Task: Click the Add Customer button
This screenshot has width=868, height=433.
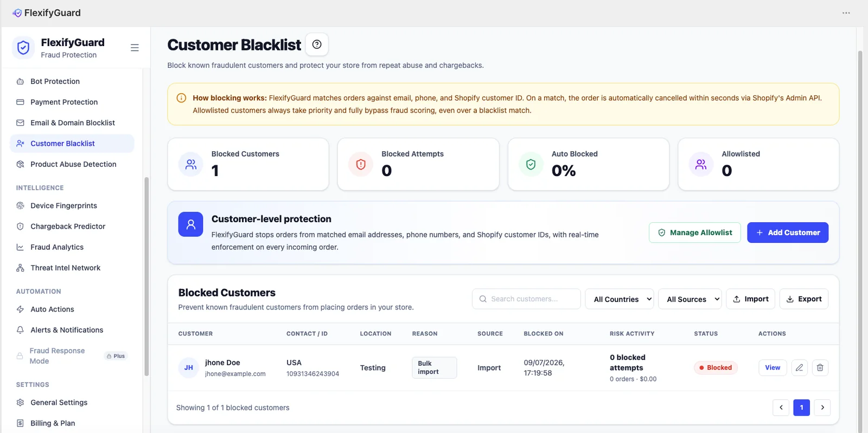Action: click(788, 232)
